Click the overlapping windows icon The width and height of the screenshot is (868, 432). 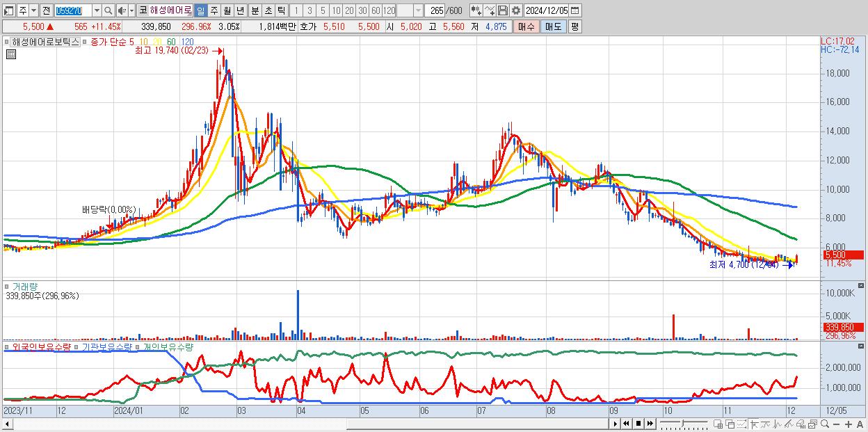click(x=730, y=424)
